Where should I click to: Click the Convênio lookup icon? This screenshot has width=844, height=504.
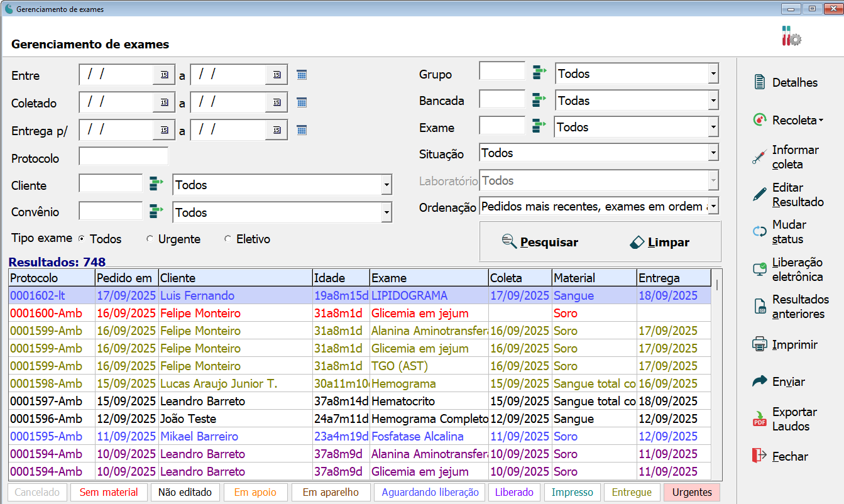pyautogui.click(x=156, y=211)
